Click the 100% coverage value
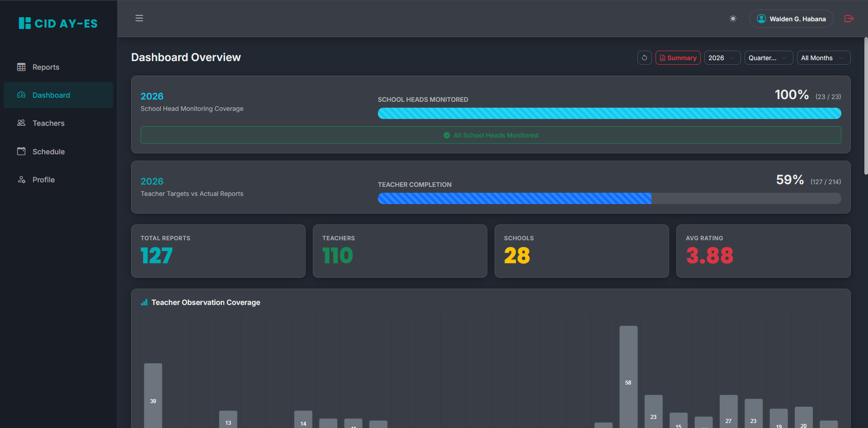Viewport: 868px width, 428px height. (792, 95)
